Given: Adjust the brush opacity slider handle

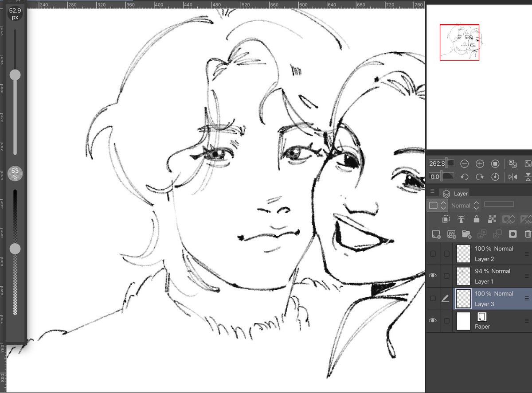Looking at the screenshot, I should pos(15,249).
